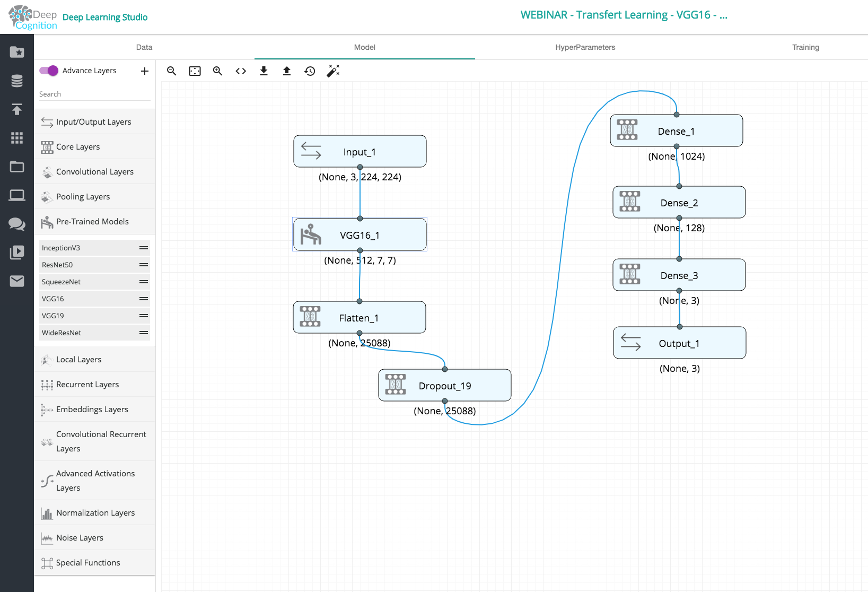Expand Advanced Activations Layers category
This screenshot has width=868, height=592.
point(95,481)
